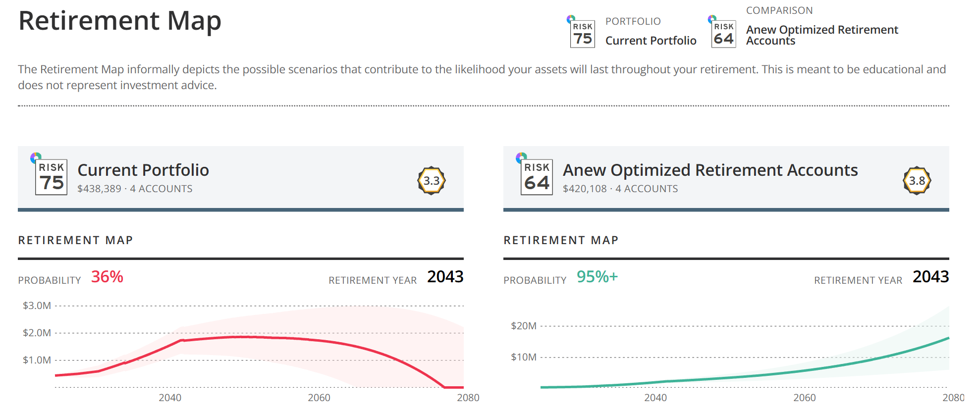Screen dimensions: 980x412
Task: Open Anew Optimized Retirement Accounts card title
Action: pyautogui.click(x=710, y=170)
